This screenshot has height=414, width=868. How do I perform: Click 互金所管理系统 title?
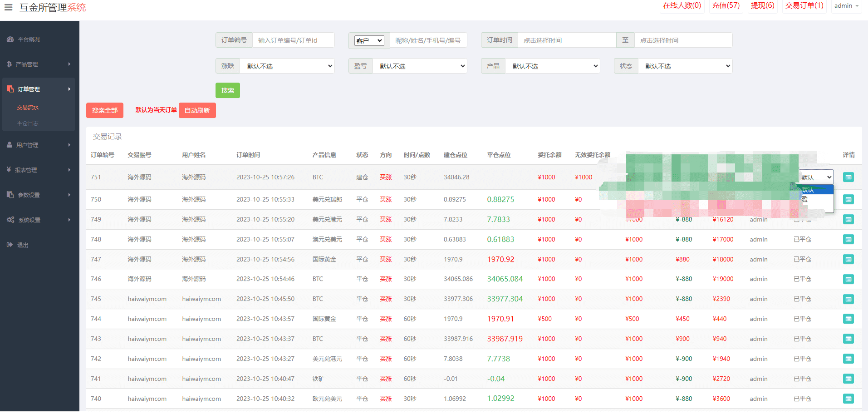tap(53, 7)
